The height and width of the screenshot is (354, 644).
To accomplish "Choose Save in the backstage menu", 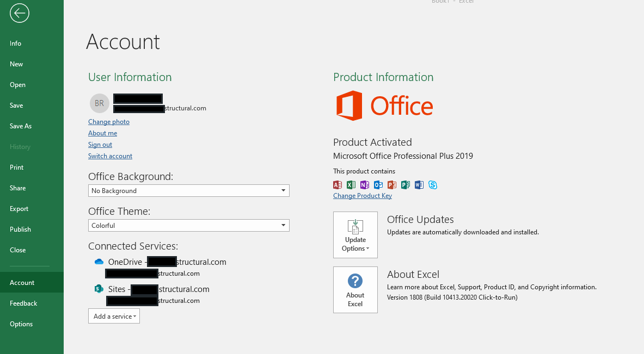I will click(x=16, y=105).
